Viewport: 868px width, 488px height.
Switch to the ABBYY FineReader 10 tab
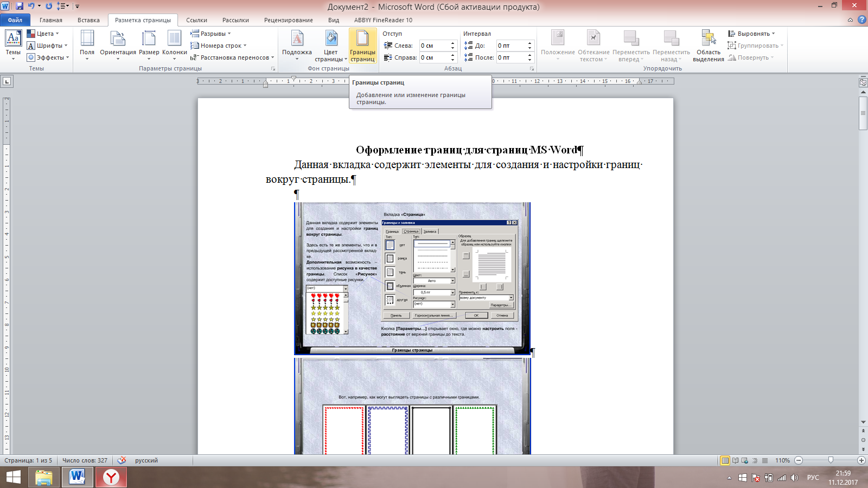pos(383,20)
